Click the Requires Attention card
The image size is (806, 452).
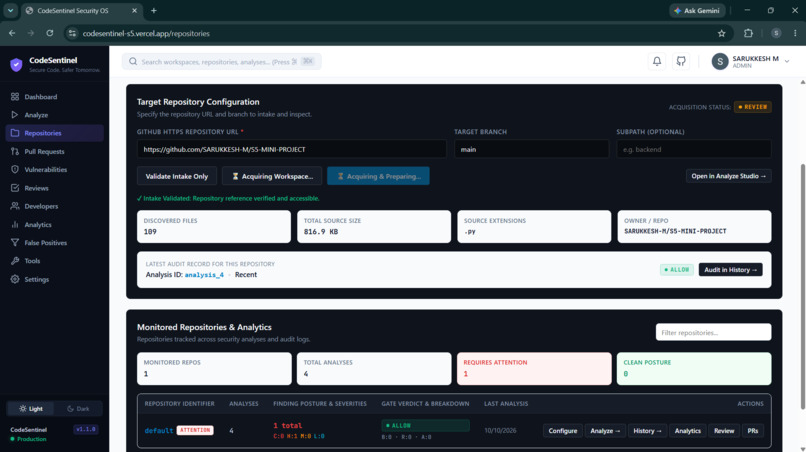pos(534,368)
